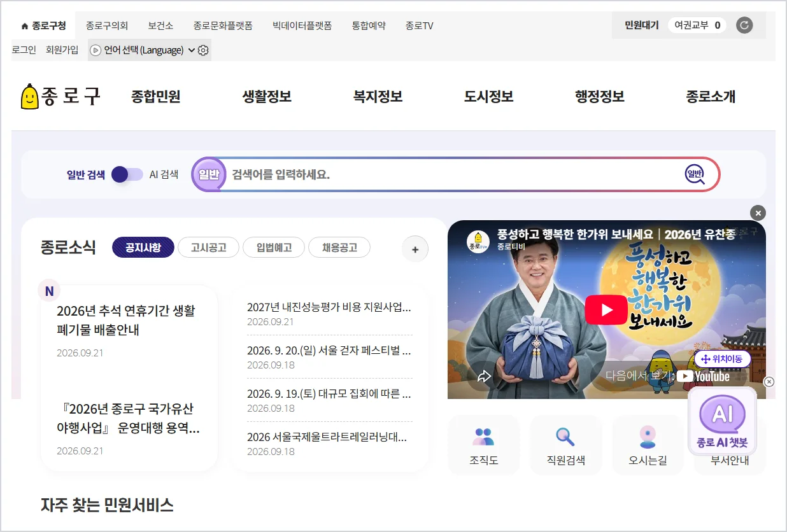Open the 도시정보 main menu
The image size is (787, 532).
(489, 97)
